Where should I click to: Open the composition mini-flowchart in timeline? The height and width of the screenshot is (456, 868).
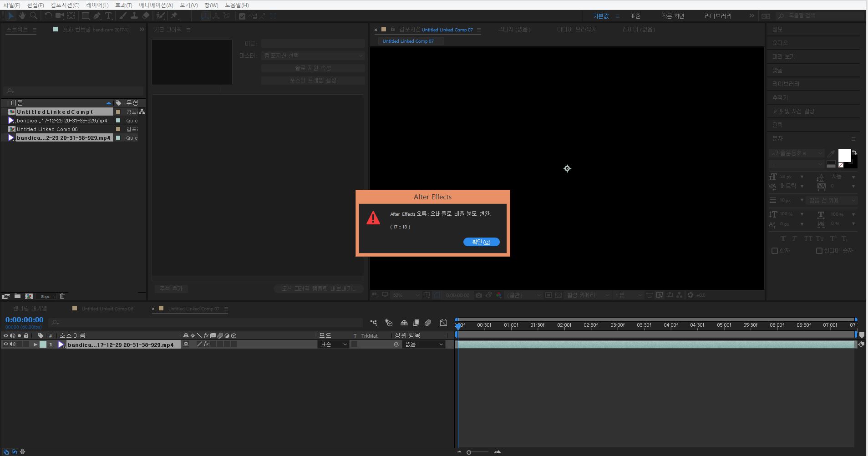point(374,323)
